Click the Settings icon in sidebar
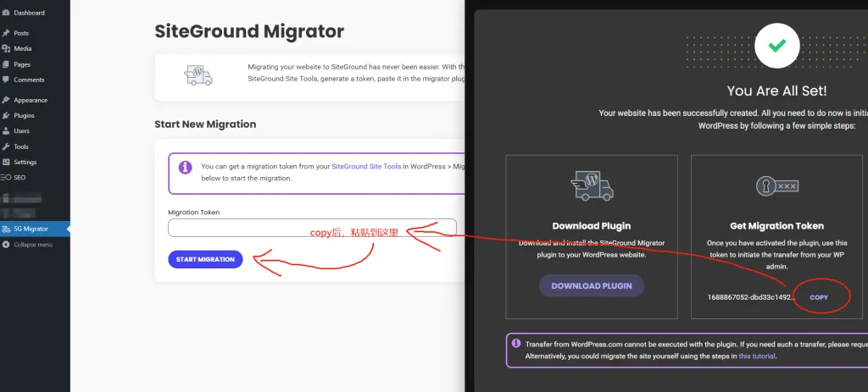Image resolution: width=868 pixels, height=392 pixels. click(x=7, y=162)
